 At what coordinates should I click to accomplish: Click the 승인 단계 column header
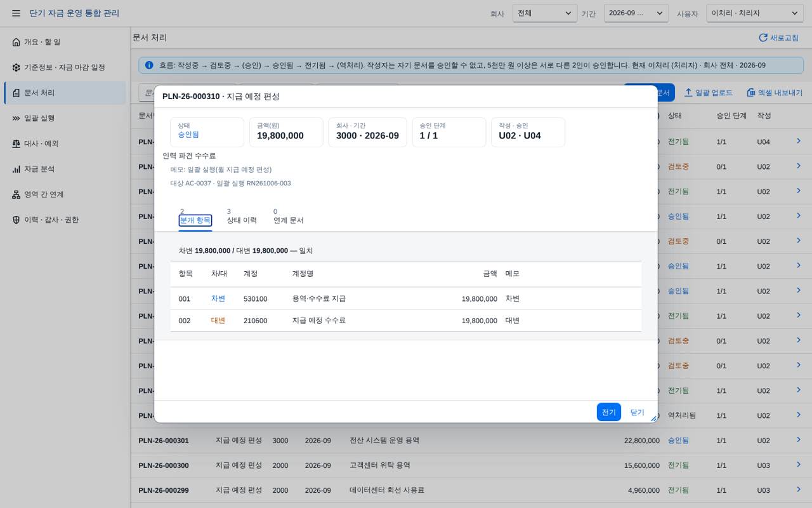731,116
